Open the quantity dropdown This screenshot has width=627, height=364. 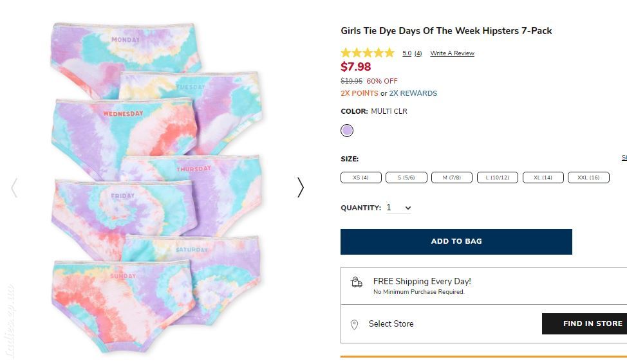coord(398,208)
